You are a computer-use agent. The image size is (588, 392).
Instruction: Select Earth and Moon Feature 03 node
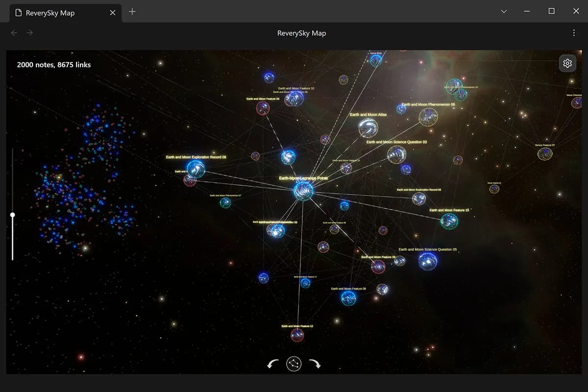263,108
